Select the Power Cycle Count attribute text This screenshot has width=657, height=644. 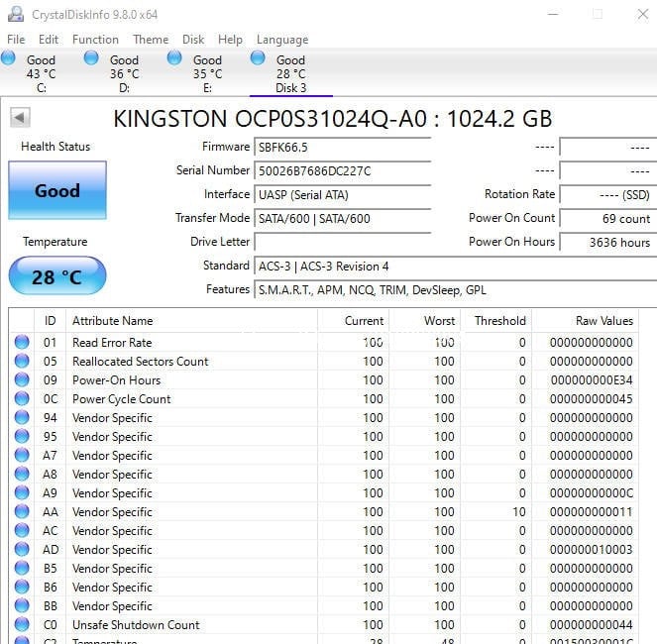(121, 399)
